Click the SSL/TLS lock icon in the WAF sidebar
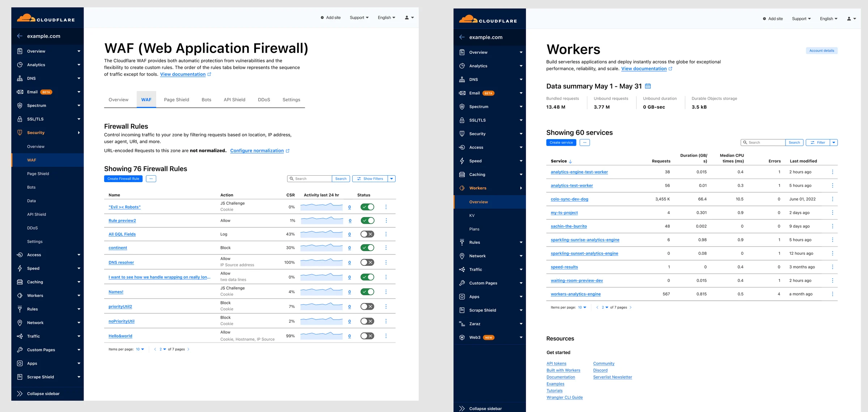Viewport: 868px width, 412px height. 20,119
